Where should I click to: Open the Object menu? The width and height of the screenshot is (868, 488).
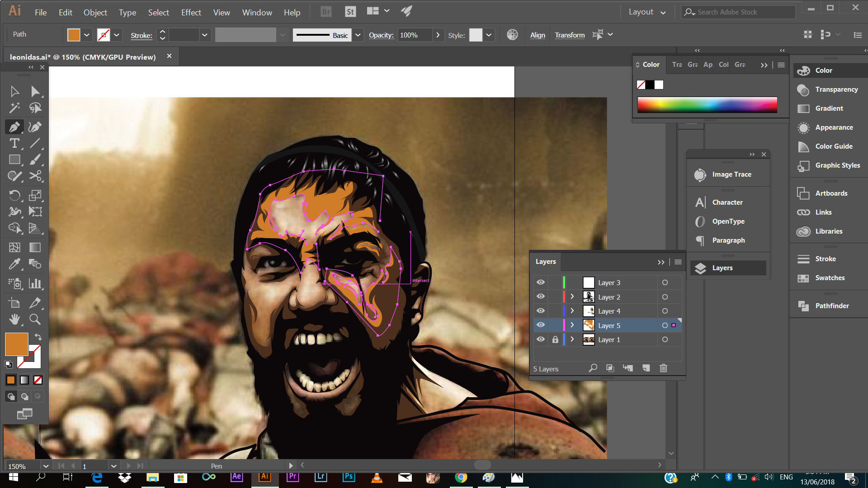95,12
